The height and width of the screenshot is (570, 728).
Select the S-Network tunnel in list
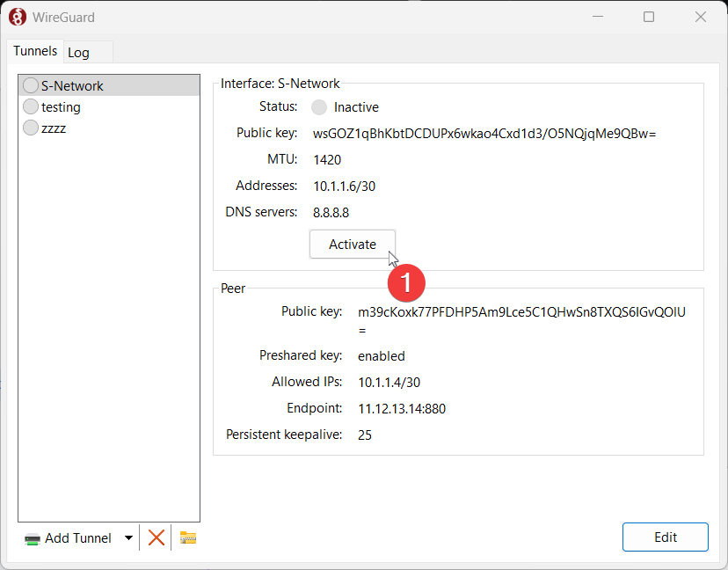pyautogui.click(x=109, y=85)
